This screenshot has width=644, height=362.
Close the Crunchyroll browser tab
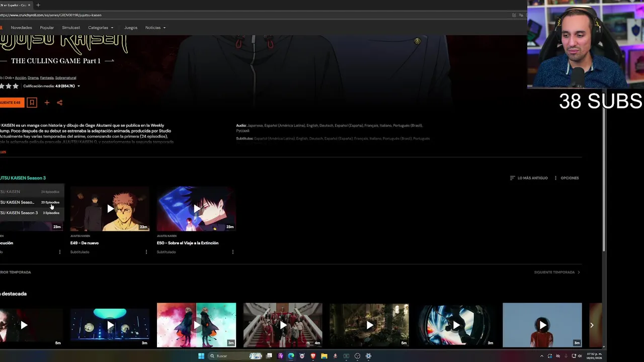[x=29, y=5]
